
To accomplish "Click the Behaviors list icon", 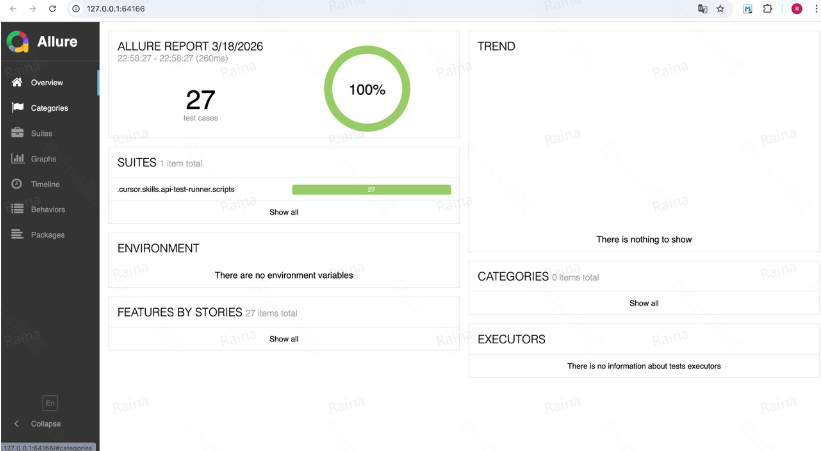I will 17,208.
